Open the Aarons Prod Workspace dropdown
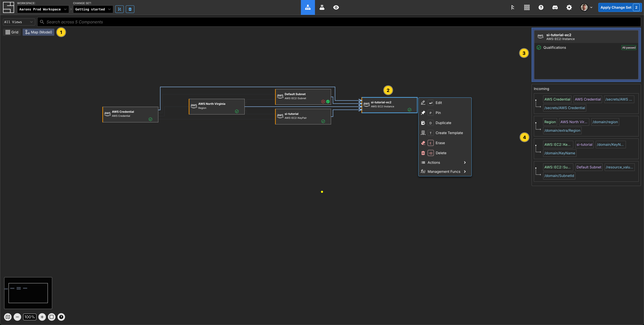This screenshot has height=325, width=644. click(43, 9)
